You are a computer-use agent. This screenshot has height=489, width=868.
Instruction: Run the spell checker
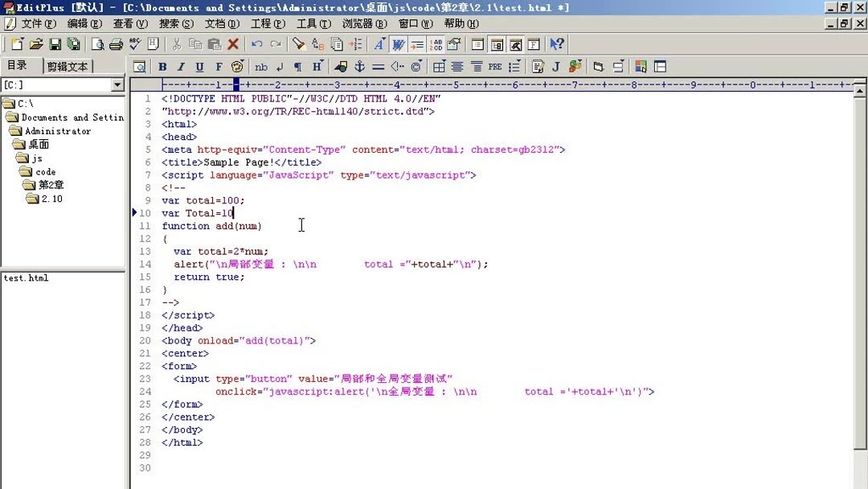[134, 44]
